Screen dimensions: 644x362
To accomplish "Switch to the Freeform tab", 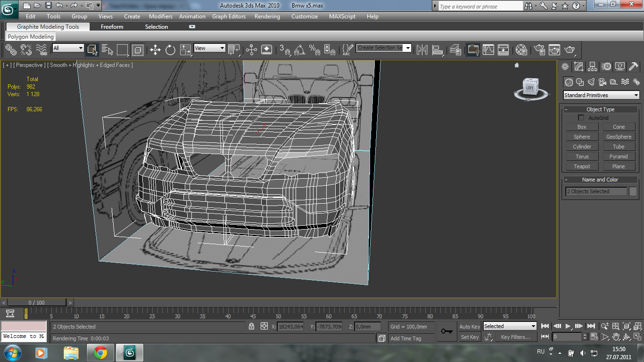I will (x=112, y=27).
